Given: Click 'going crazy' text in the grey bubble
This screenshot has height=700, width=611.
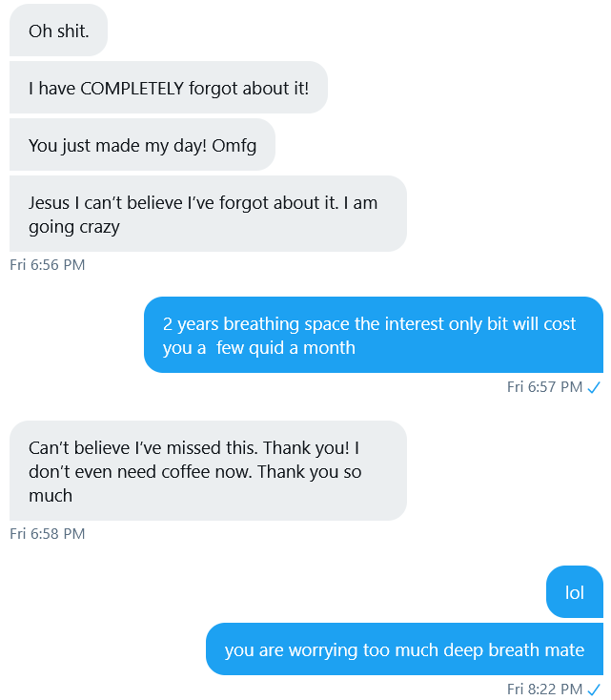Looking at the screenshot, I should 74,228.
